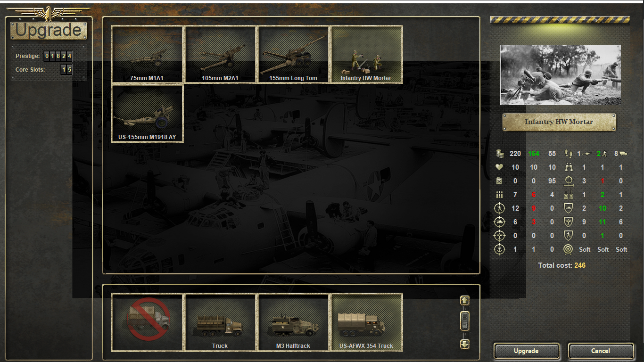The image size is (644, 362).
Task: Click the towed gun movement type icon
Action: [587, 154]
